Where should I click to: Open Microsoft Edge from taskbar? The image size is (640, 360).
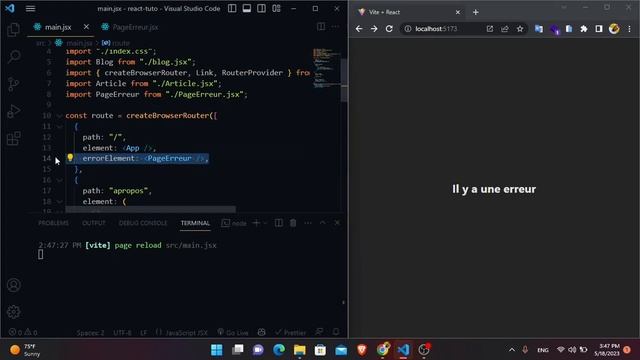point(279,350)
